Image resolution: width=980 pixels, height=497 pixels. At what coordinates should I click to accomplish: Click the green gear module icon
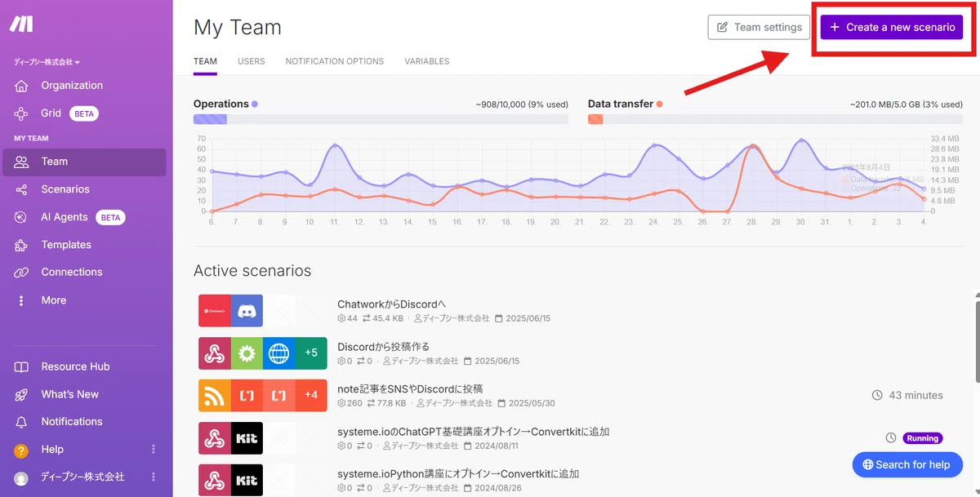tap(247, 353)
